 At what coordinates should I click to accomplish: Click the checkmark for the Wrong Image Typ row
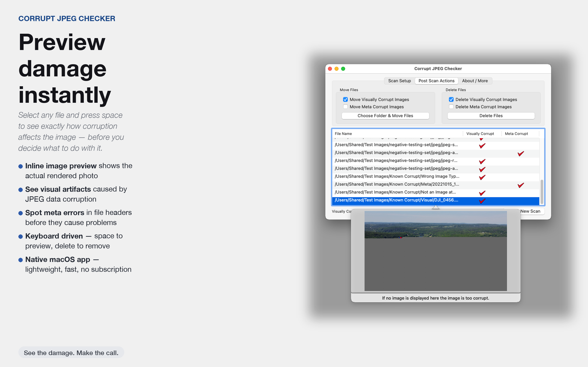coord(482,177)
